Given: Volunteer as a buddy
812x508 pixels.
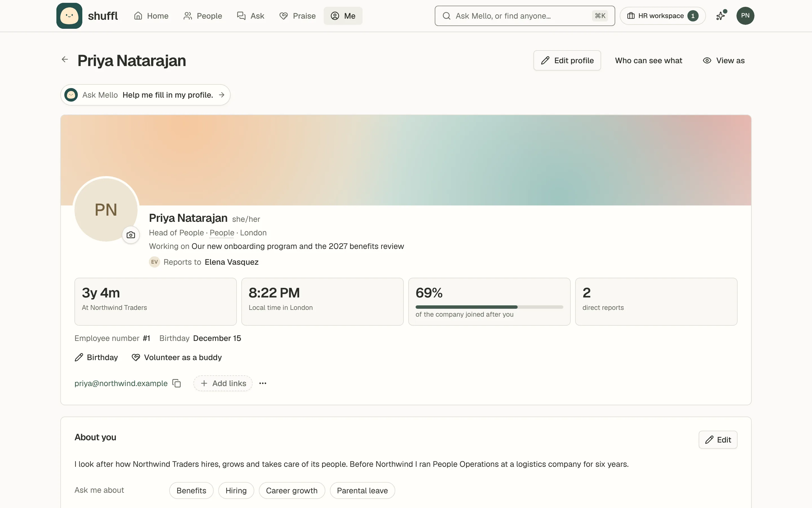Looking at the screenshot, I should (x=176, y=358).
